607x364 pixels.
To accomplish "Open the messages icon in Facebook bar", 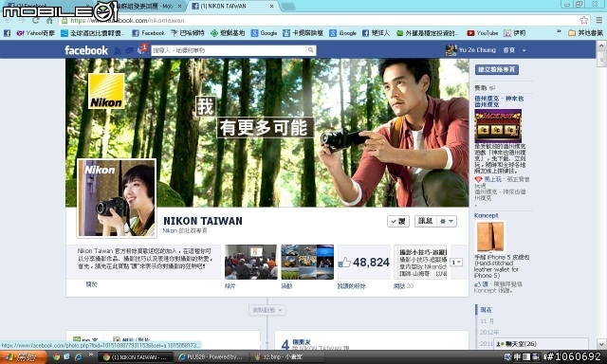I will [x=130, y=50].
